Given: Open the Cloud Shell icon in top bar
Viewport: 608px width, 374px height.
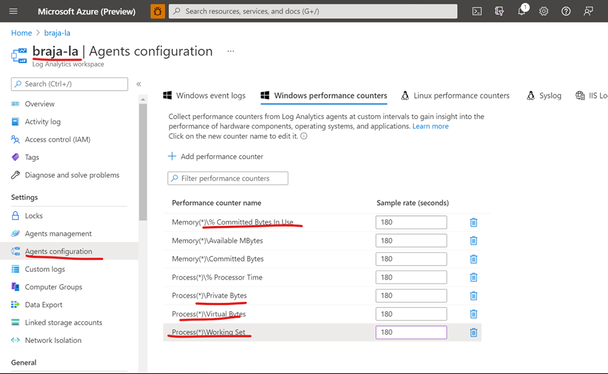Looking at the screenshot, I should pyautogui.click(x=477, y=11).
